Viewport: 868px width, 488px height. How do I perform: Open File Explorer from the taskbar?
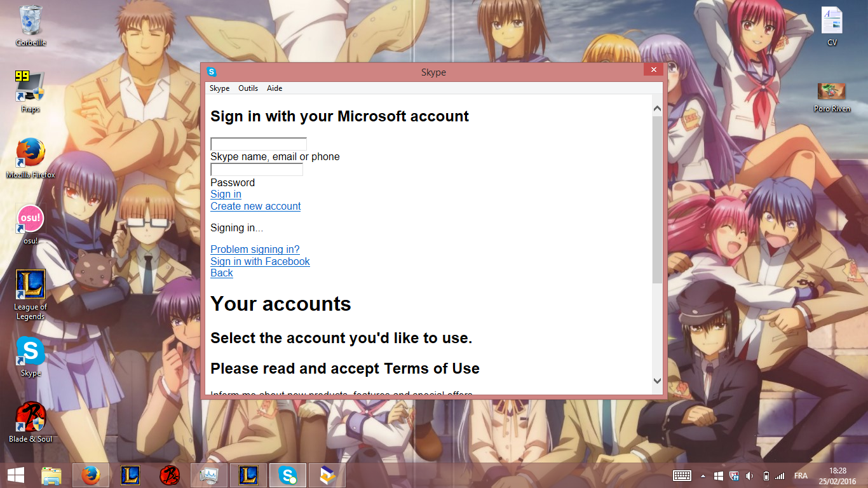coord(52,475)
